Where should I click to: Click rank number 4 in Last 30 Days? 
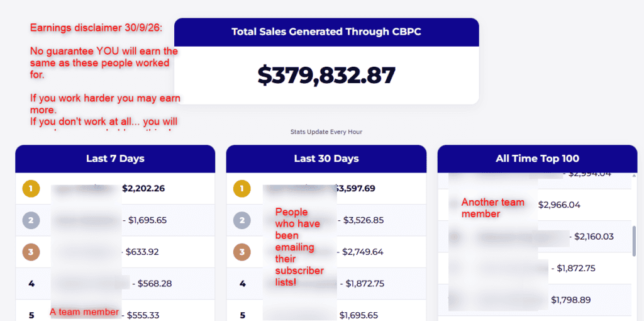coord(242,284)
